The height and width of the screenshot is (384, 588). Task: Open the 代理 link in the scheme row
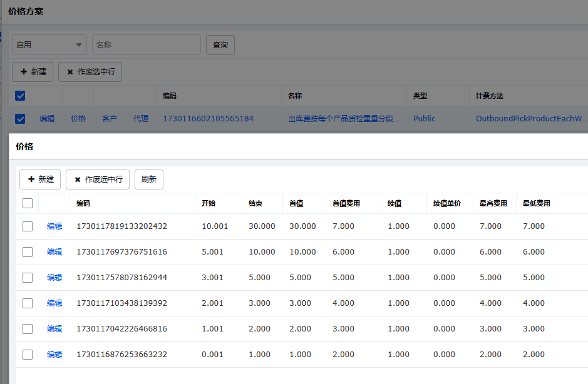(141, 119)
